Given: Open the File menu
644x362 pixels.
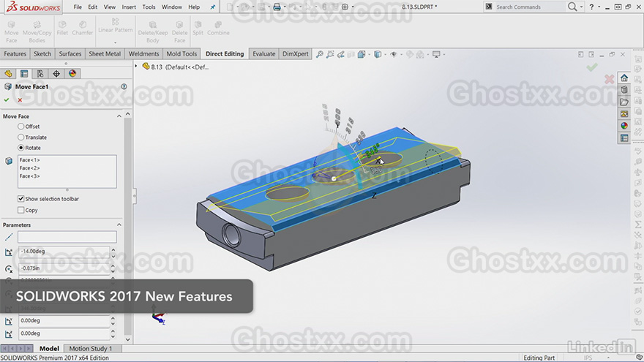Looking at the screenshot, I should coord(78,7).
